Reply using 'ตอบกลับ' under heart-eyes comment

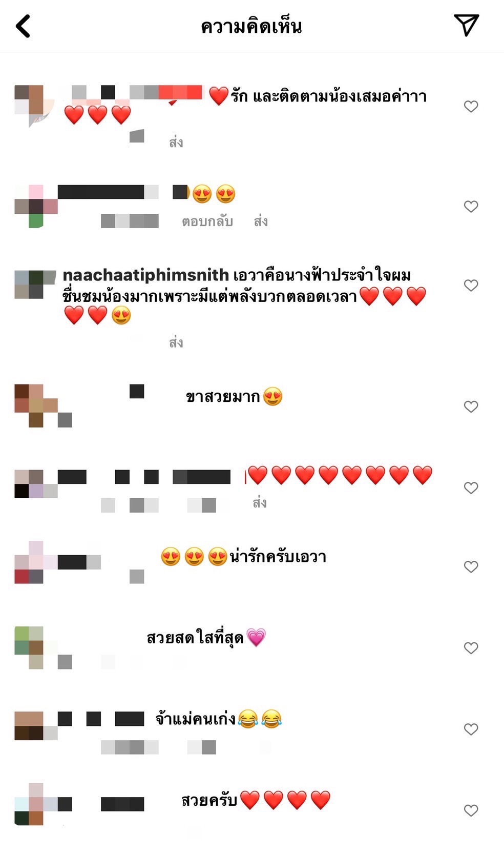tap(207, 221)
